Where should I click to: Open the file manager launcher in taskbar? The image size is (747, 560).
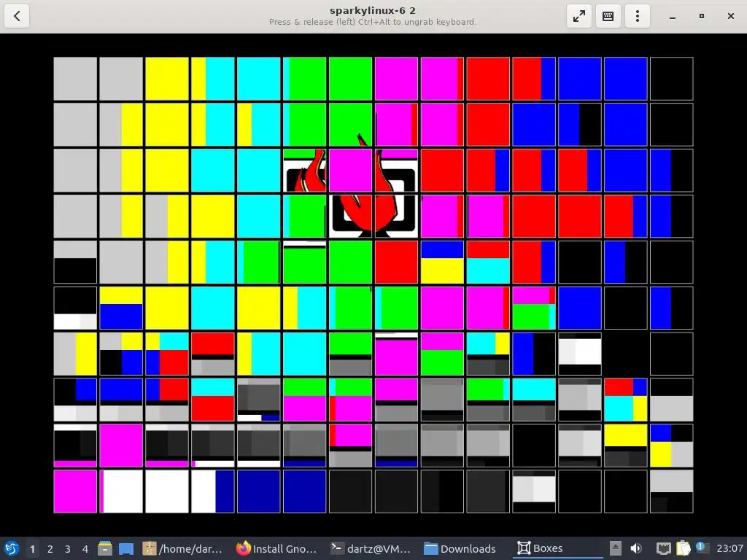tap(105, 548)
